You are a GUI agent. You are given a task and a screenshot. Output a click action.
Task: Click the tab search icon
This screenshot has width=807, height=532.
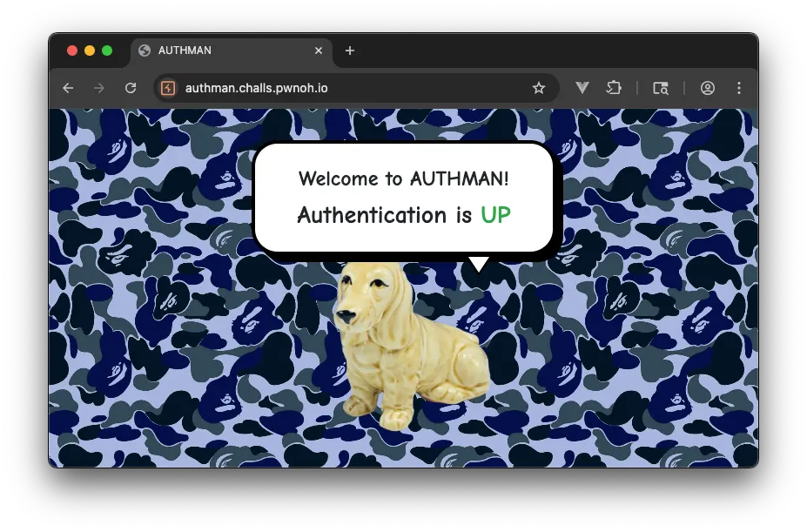pos(661,88)
